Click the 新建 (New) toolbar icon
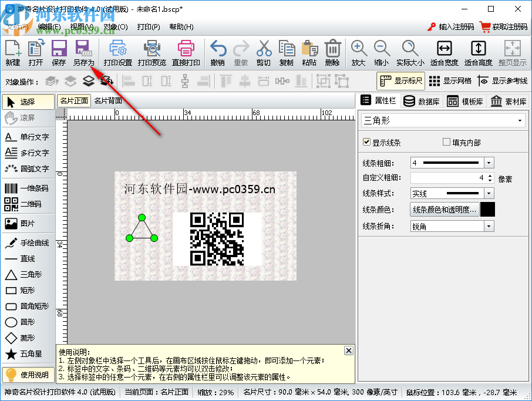This screenshot has height=401, width=532. [13, 53]
